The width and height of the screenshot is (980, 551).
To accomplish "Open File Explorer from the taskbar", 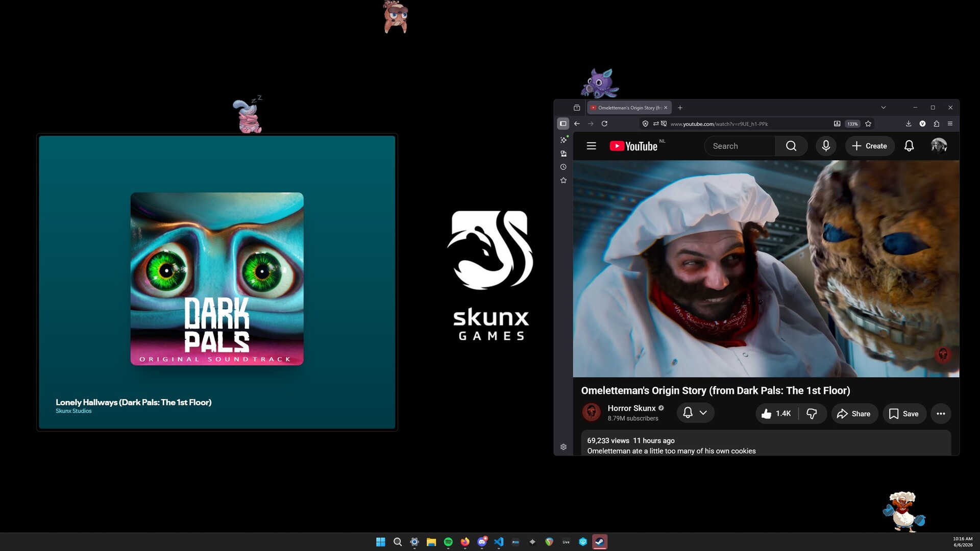I will click(x=431, y=542).
